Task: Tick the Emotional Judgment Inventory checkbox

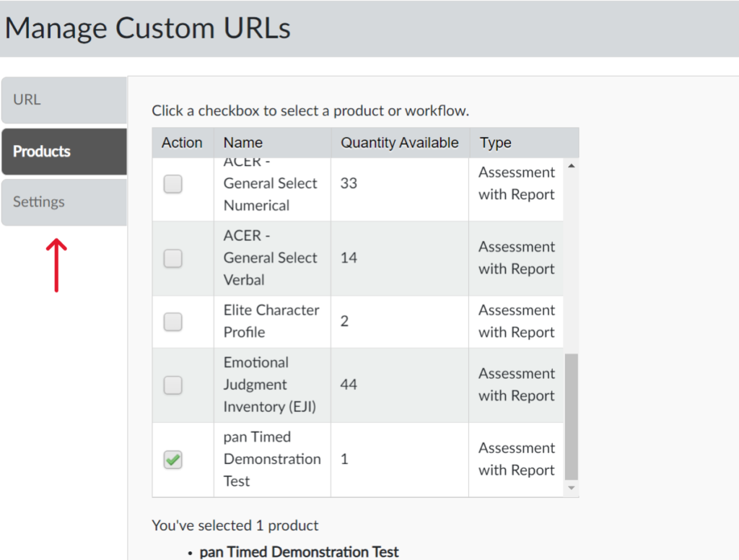Action: click(172, 385)
